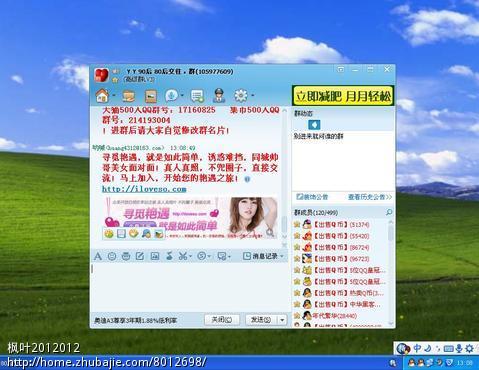Click in the message input box
This screenshot has height=370, width=479.
click(x=189, y=287)
